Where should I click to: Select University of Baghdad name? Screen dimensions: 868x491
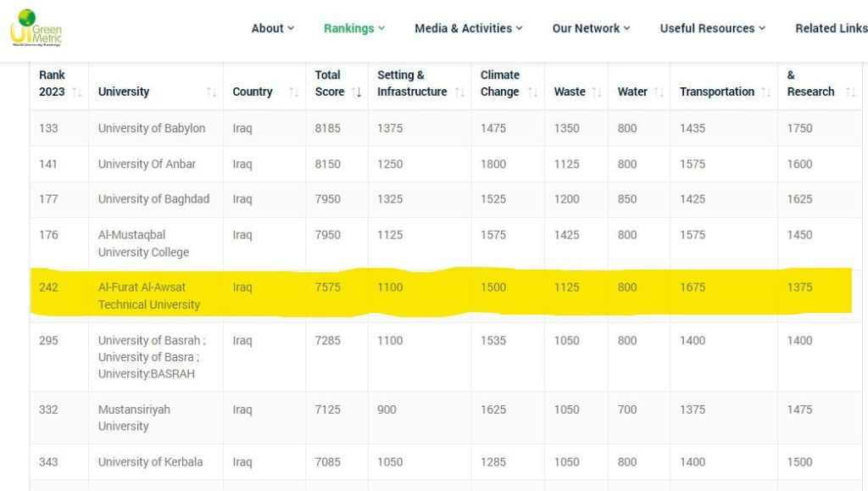154,199
